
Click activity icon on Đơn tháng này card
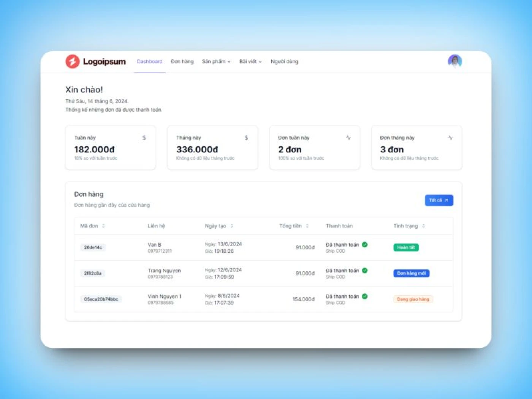click(450, 138)
